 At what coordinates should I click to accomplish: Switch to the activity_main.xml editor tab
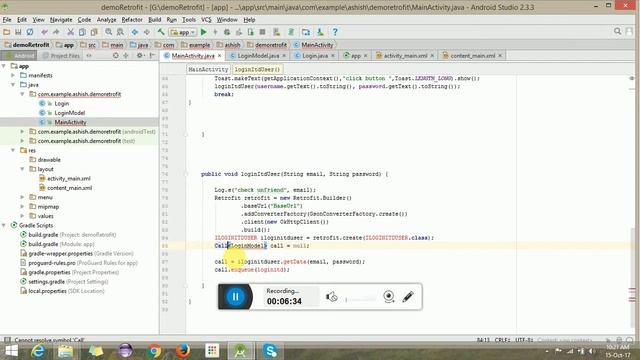coord(405,56)
